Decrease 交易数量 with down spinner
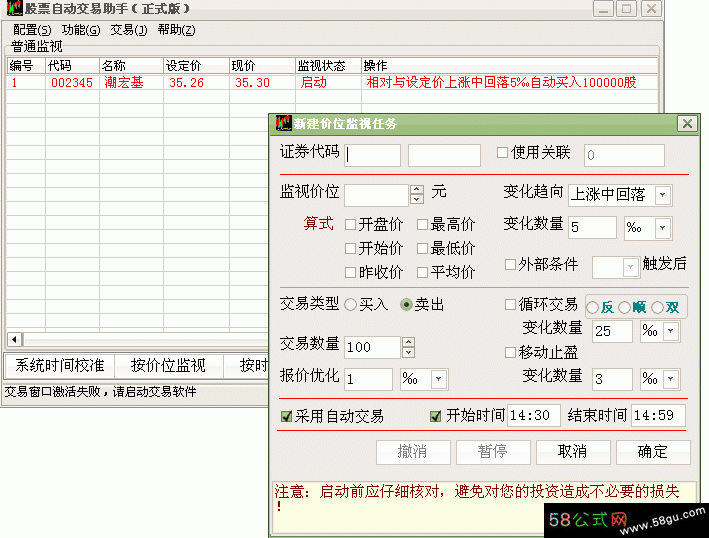709x538 pixels. click(408, 352)
